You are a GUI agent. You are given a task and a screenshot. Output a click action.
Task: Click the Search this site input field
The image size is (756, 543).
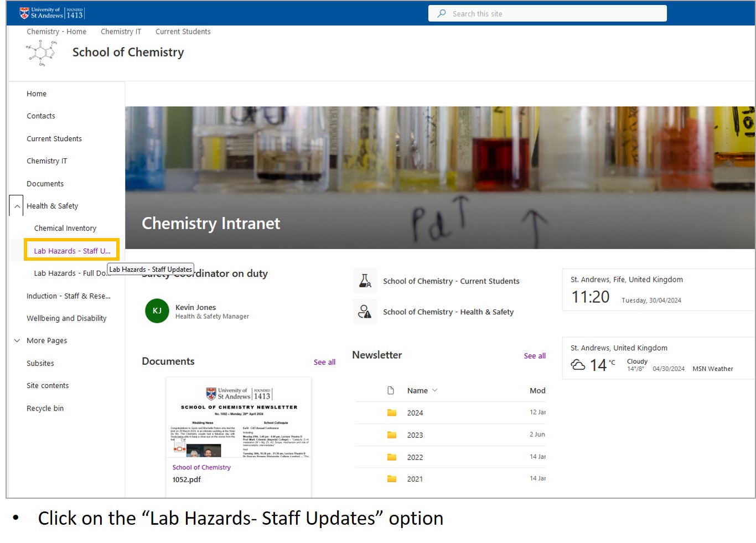click(x=547, y=13)
